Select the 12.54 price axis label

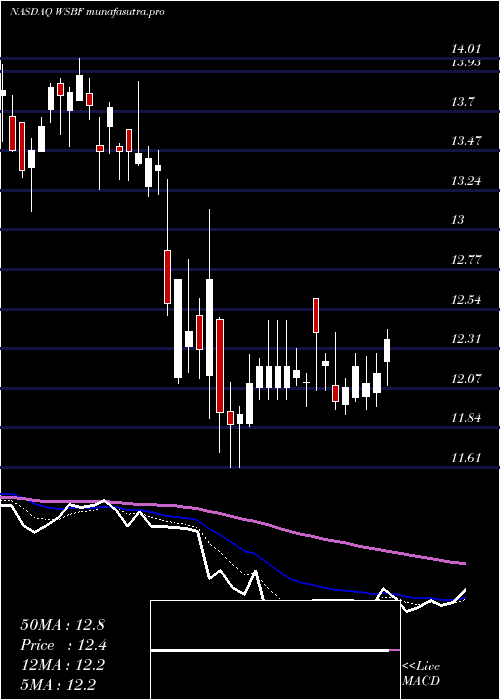(466, 299)
